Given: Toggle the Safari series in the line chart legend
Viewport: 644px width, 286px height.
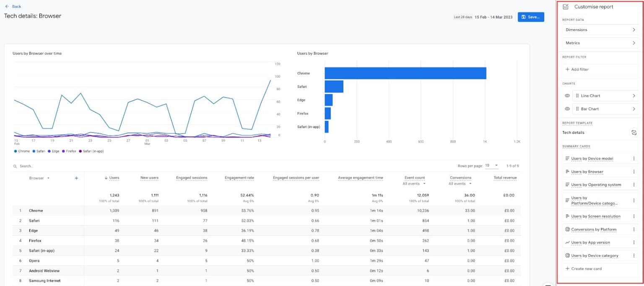Looking at the screenshot, I should [x=39, y=151].
